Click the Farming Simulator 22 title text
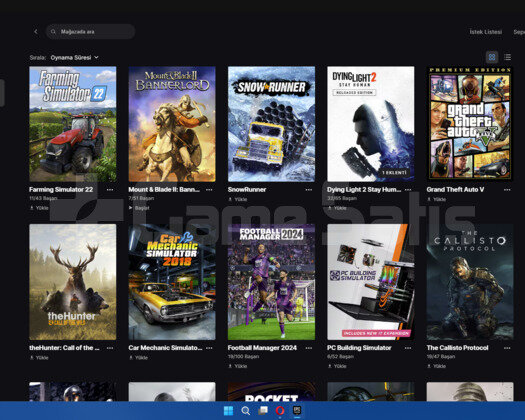 pos(61,190)
